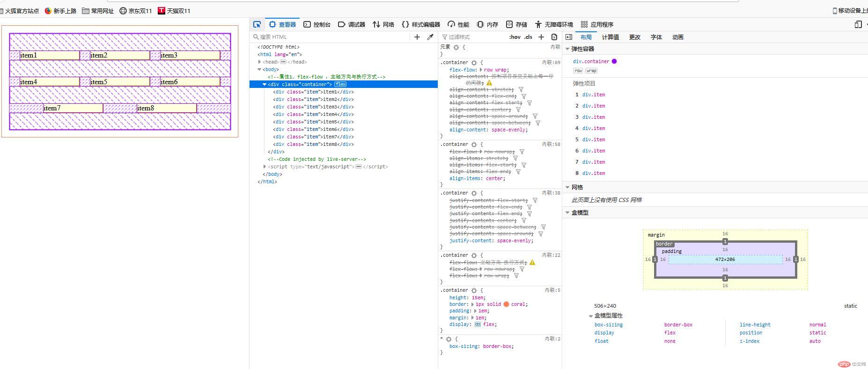Click the warning icon on invalid align-content value
868x369 pixels.
[489, 83]
